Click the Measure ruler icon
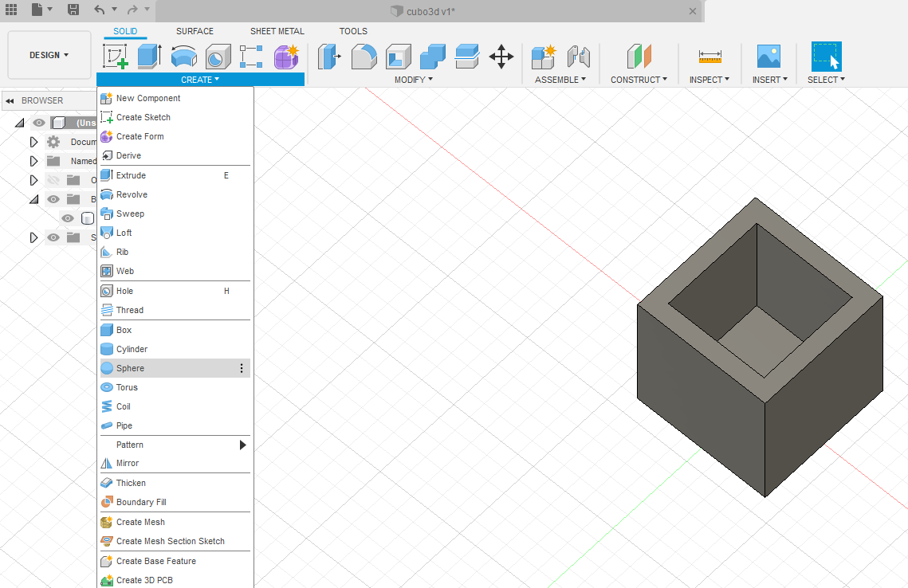Viewport: 908px width, 588px height. coord(709,57)
